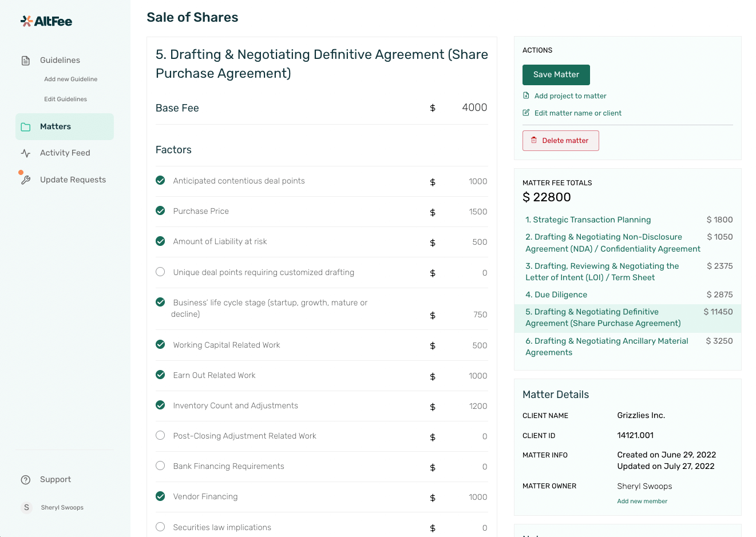The image size is (756, 537).
Task: Open Edit Guidelines submenu item
Action: click(65, 100)
